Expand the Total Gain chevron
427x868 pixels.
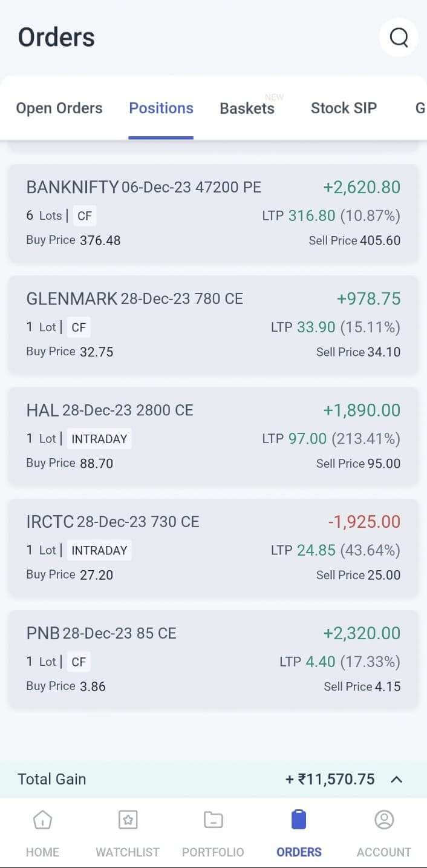click(x=397, y=780)
